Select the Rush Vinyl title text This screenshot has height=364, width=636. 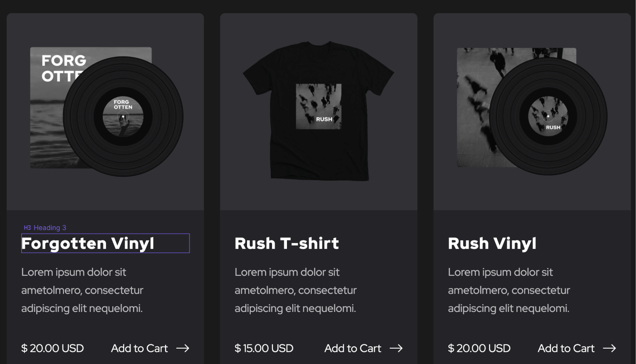[x=492, y=243]
